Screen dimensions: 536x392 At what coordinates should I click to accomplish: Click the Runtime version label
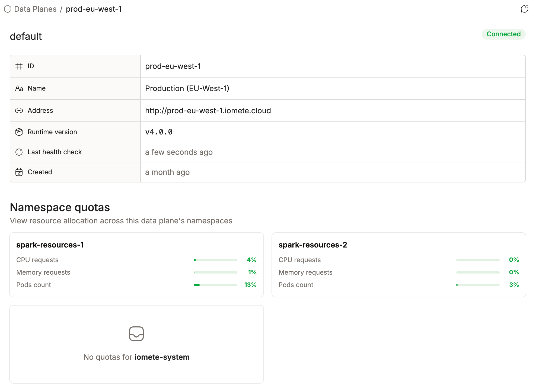coord(52,132)
